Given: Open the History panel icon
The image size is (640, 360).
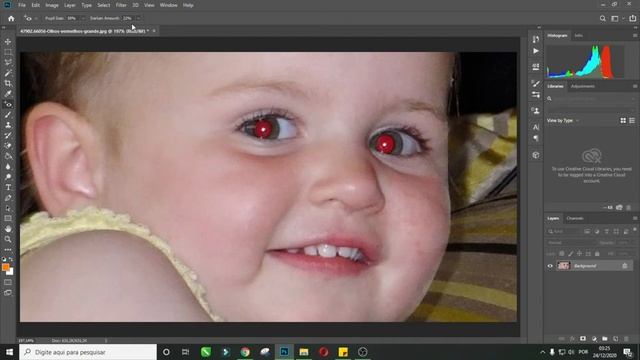Looking at the screenshot, I should coord(536,39).
